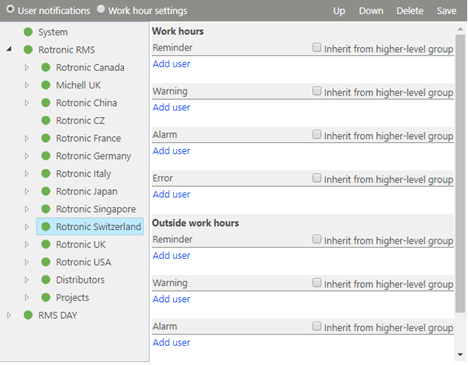Enable inherit for Outside work hours Alarm

(317, 326)
